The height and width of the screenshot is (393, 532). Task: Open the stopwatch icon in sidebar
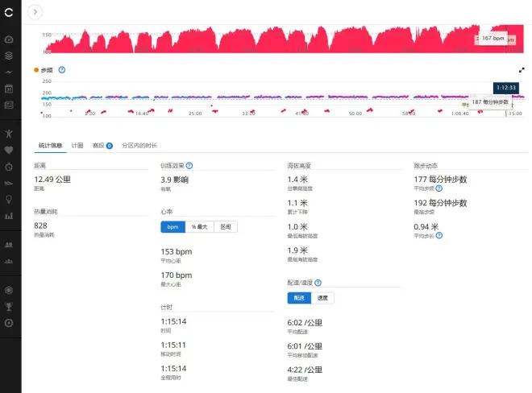9,166
